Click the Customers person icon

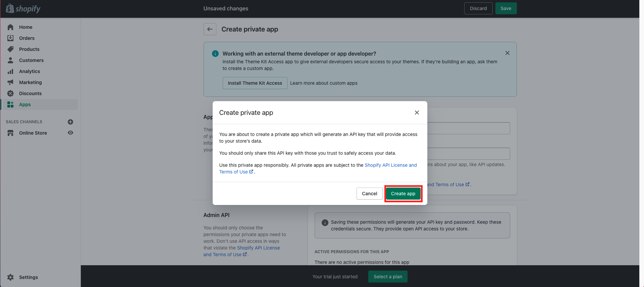click(10, 60)
